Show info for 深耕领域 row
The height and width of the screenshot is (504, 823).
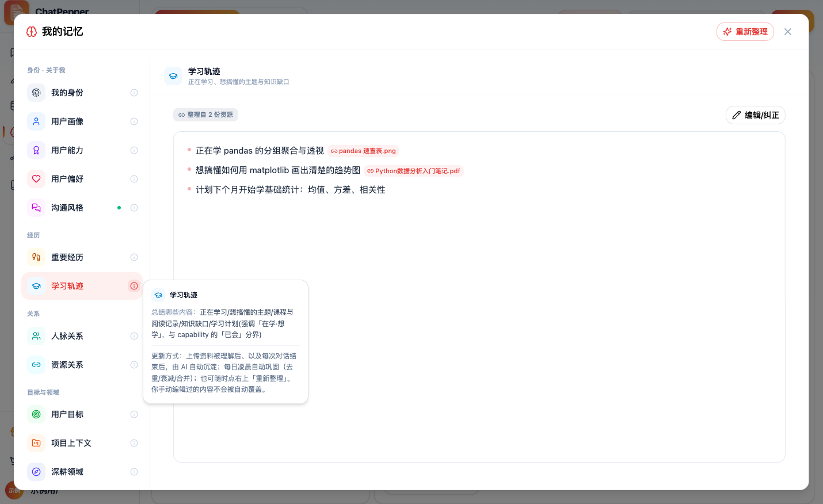click(134, 472)
